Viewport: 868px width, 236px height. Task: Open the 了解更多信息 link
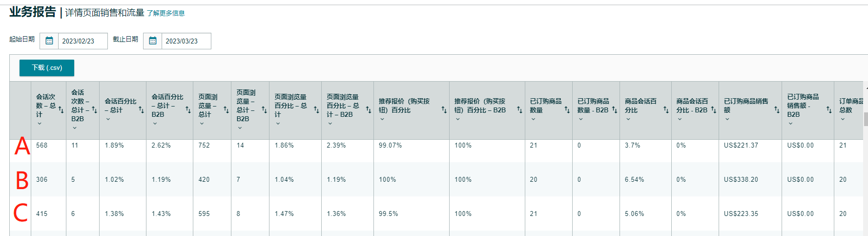tap(166, 13)
